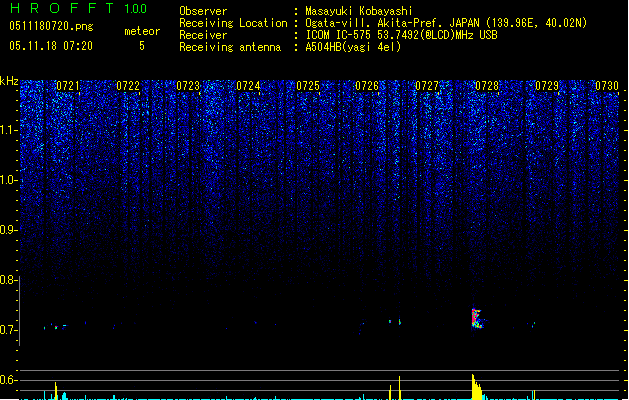Click the 0721 time marker
This screenshot has height=400, width=629.
tap(68, 86)
